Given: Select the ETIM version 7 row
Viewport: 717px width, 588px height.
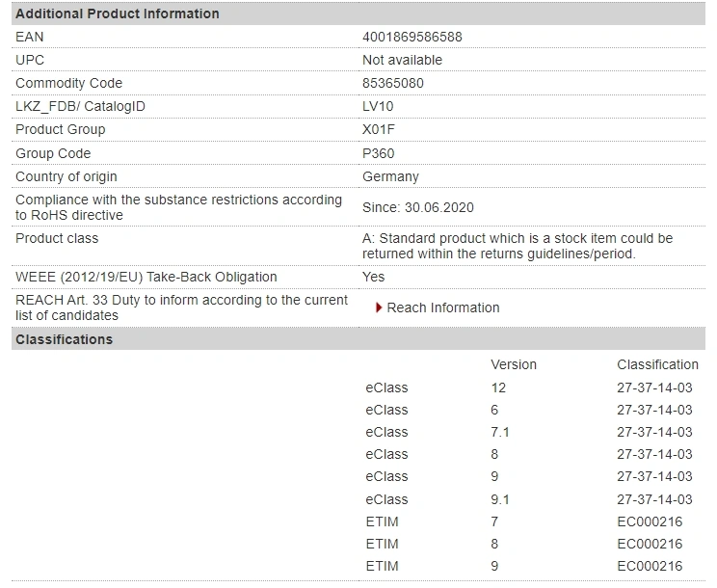Looking at the screenshot, I should (529, 521).
